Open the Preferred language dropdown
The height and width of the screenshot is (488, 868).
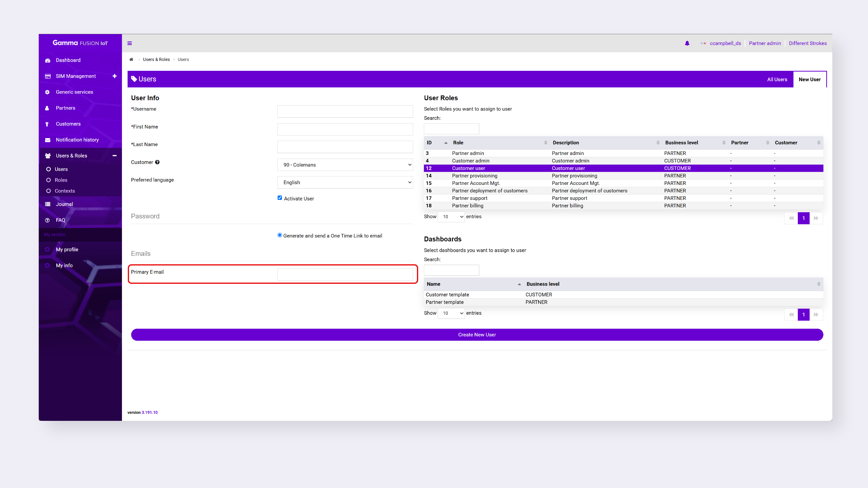[345, 182]
